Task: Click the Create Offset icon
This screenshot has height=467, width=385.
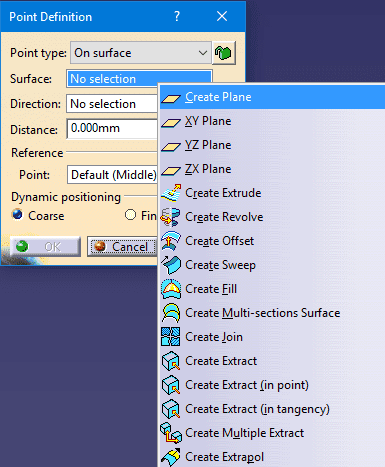Action: coord(171,241)
